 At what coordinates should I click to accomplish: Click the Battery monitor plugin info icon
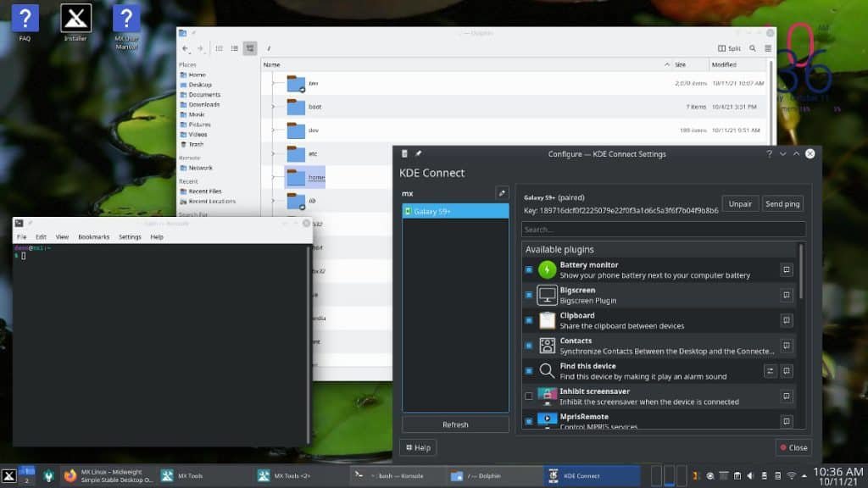[786, 270]
